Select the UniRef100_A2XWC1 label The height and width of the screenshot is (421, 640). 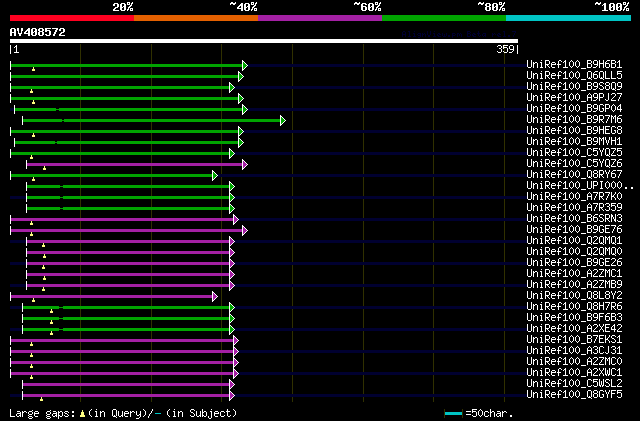point(574,372)
